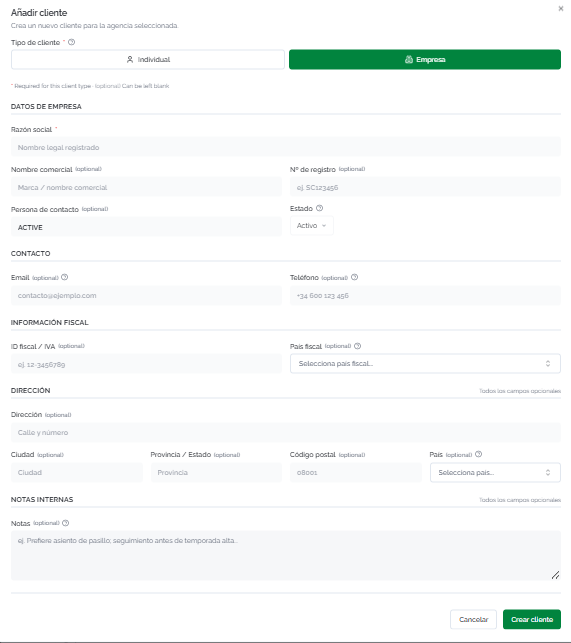Image resolution: width=571 pixels, height=643 pixels.
Task: Open the Selecciona país address dropdown
Action: 495,472
